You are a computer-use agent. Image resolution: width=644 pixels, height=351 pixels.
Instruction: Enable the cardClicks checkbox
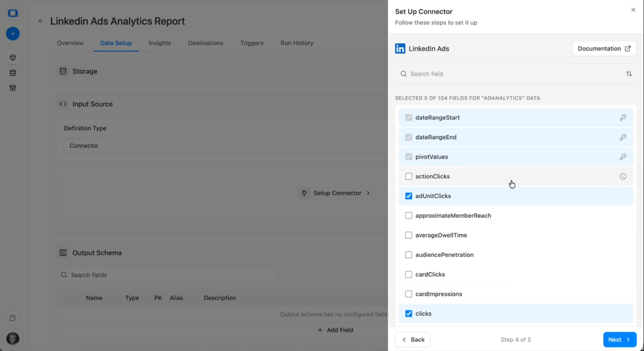coord(409,274)
